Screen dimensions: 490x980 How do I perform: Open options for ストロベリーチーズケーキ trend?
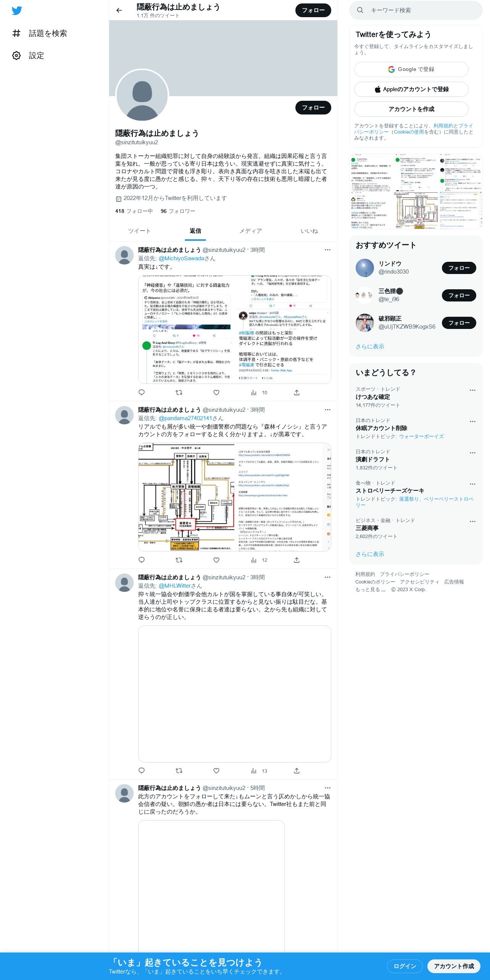pyautogui.click(x=472, y=484)
